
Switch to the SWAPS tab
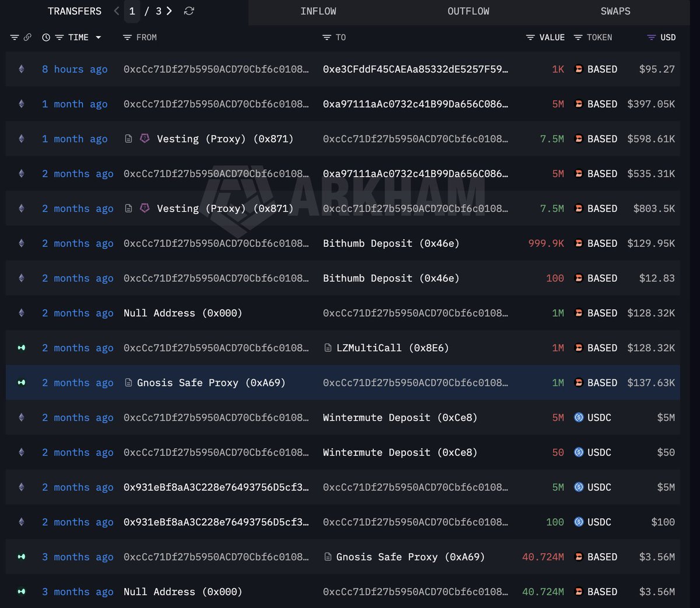615,11
